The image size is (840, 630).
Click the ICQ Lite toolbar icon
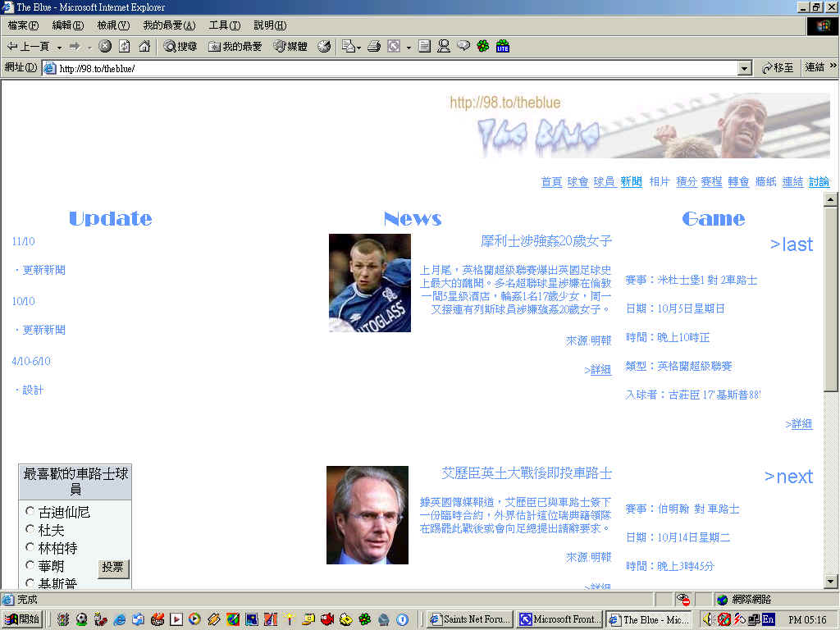click(x=503, y=47)
